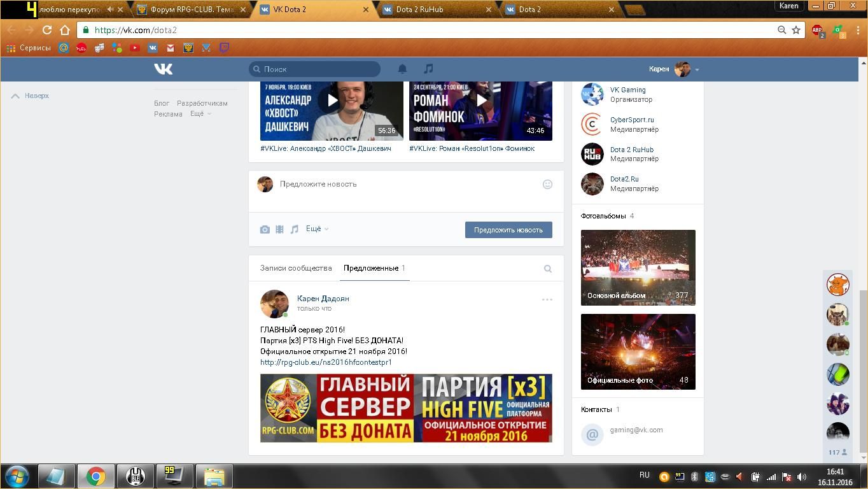Click the VK Поиск search field
The height and width of the screenshot is (489, 868).
pos(315,69)
